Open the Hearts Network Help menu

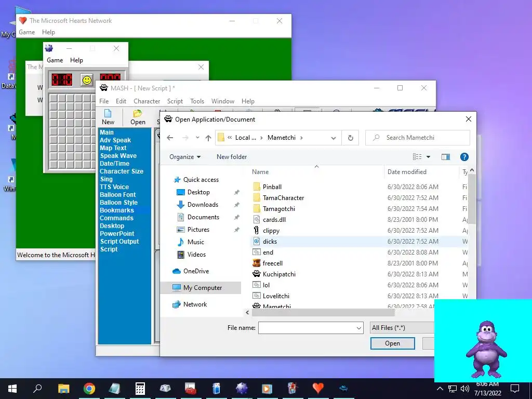[48, 32]
